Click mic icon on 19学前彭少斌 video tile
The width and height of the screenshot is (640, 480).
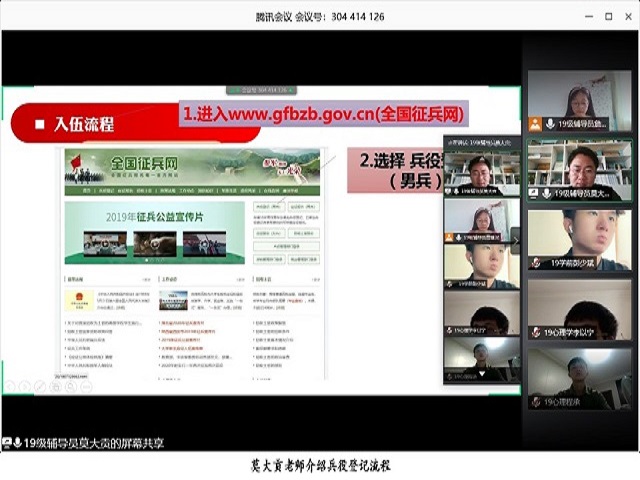tap(536, 263)
